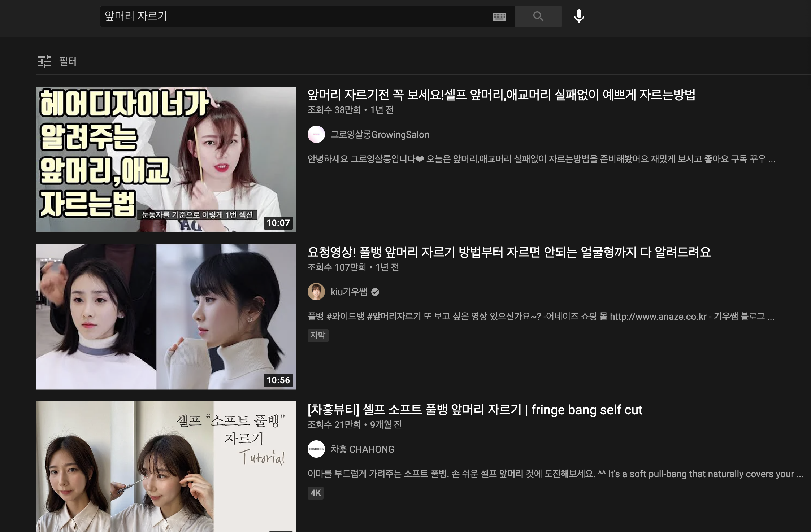The height and width of the screenshot is (532, 811).
Task: Click the verified badge next to kiu기우쌤
Action: (375, 292)
